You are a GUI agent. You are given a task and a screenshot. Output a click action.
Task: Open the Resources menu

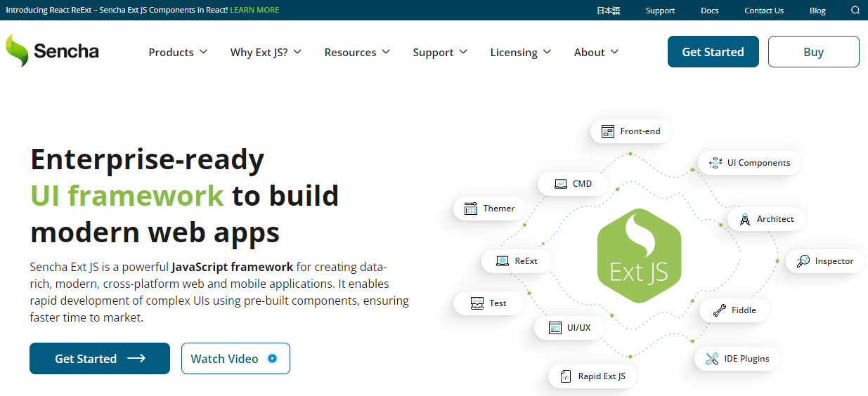[x=357, y=52]
